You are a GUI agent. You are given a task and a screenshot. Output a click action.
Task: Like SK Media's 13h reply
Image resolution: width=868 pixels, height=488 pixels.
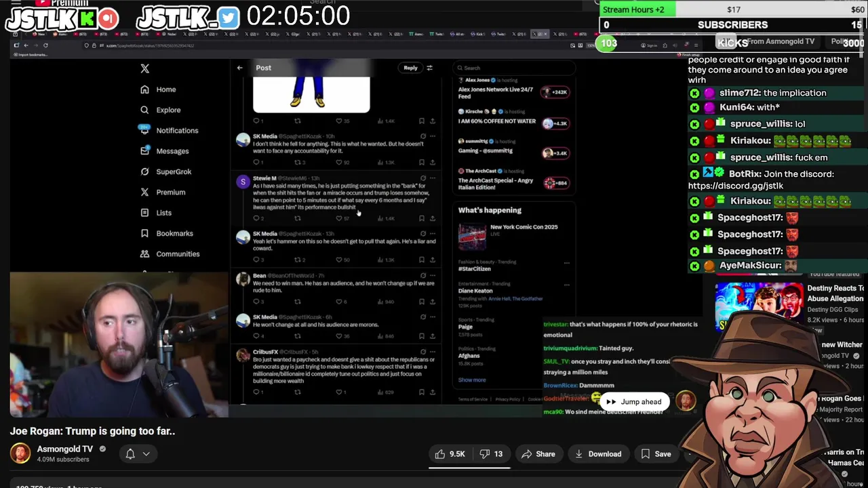[x=339, y=260]
